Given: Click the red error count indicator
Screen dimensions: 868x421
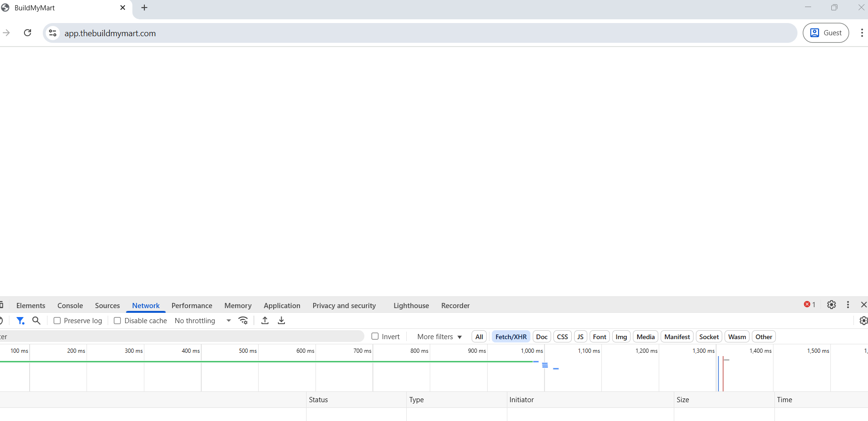Looking at the screenshot, I should coord(809,305).
